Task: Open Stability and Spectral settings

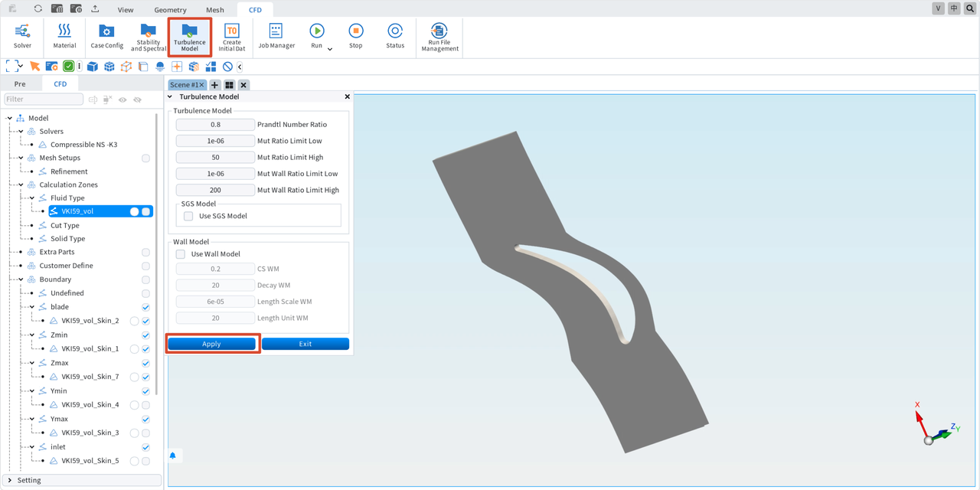Action: pyautogui.click(x=149, y=37)
